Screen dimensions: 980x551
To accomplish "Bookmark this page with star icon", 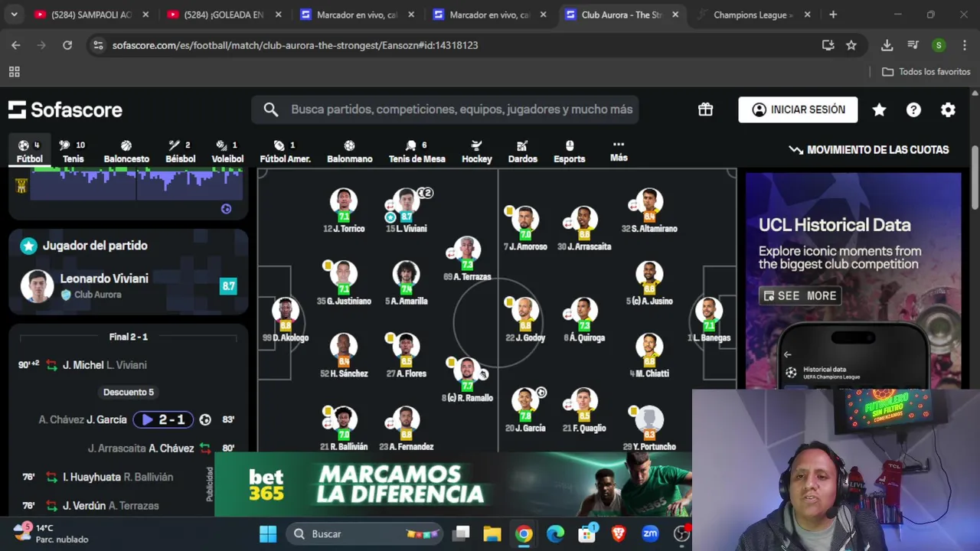I will coord(851,45).
